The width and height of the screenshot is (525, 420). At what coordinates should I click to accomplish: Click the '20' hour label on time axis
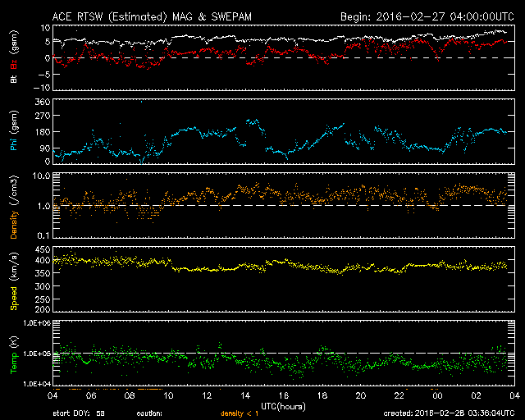361,395
